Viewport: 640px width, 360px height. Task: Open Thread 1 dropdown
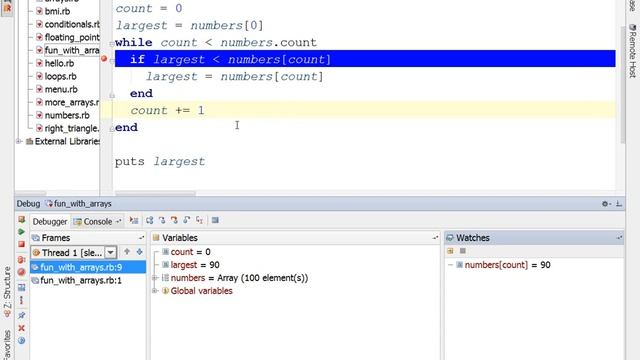[111, 253]
